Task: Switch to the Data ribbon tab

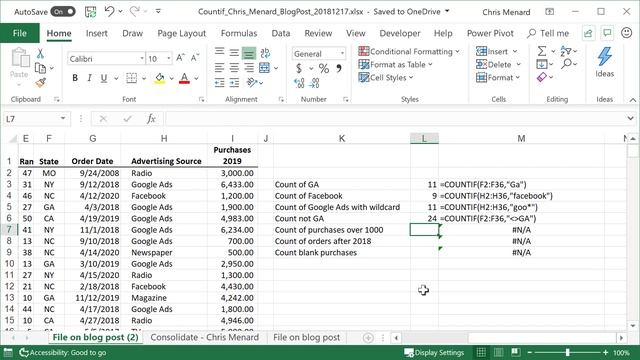Action: 281,33
